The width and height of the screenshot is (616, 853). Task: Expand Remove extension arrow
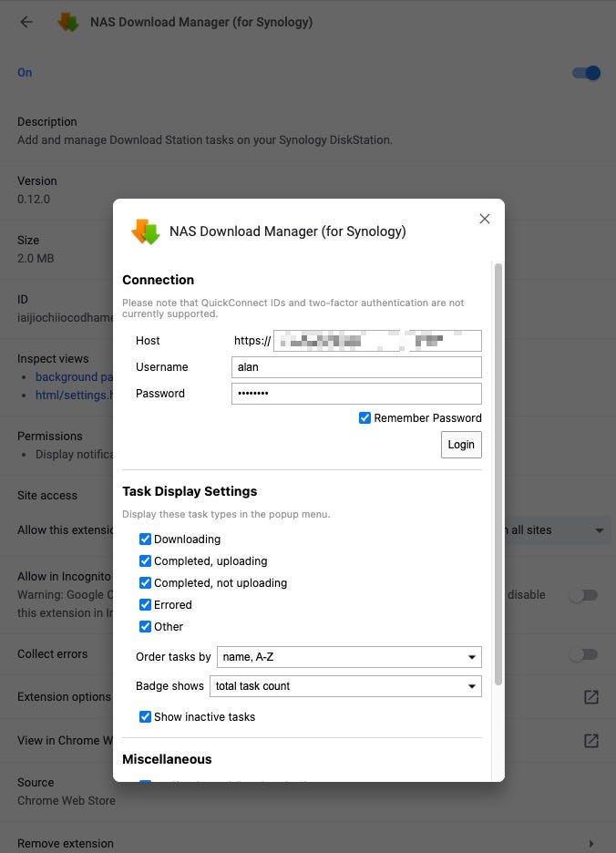coord(591,844)
